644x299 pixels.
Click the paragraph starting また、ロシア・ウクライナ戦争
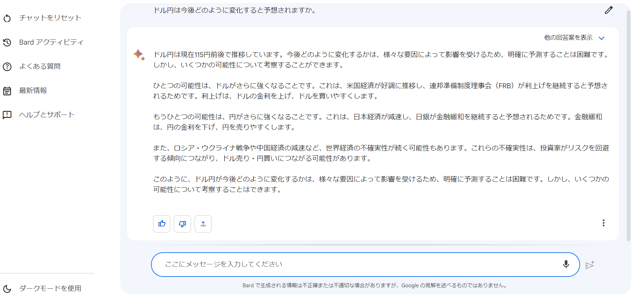(381, 153)
